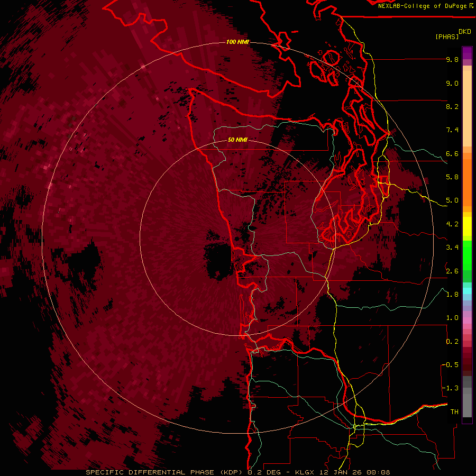The image size is (476, 476).
Task: Click the 00:08 timestamp
Action: point(378,472)
